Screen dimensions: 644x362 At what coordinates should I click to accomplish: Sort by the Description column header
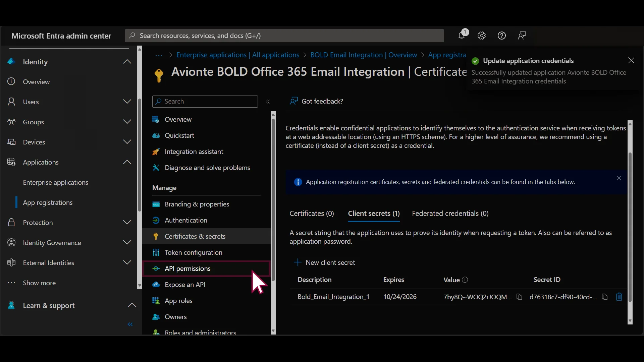pyautogui.click(x=314, y=280)
